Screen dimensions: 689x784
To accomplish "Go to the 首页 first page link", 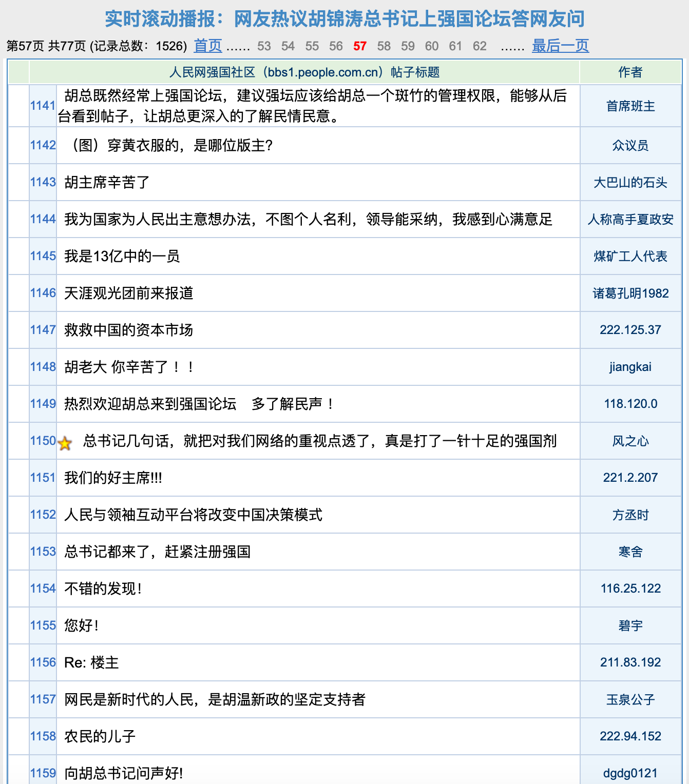I will click(x=207, y=46).
